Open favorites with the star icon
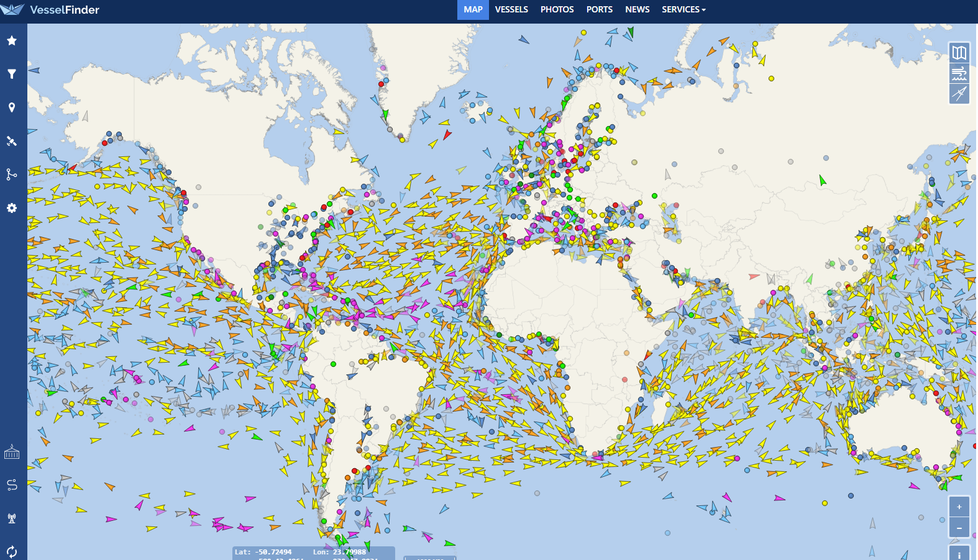978x560 pixels. [12, 40]
